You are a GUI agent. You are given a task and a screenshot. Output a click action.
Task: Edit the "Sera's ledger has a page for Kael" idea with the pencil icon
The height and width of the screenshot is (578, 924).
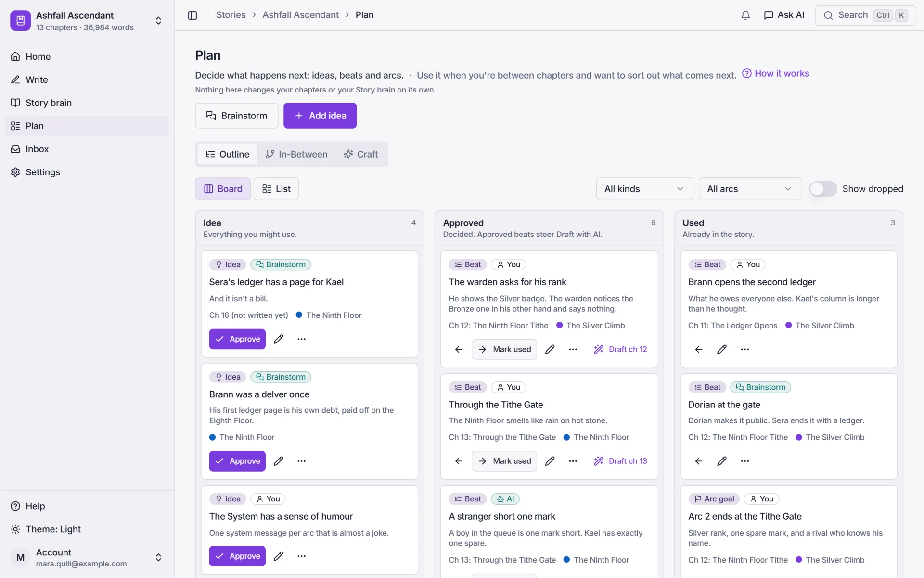278,339
